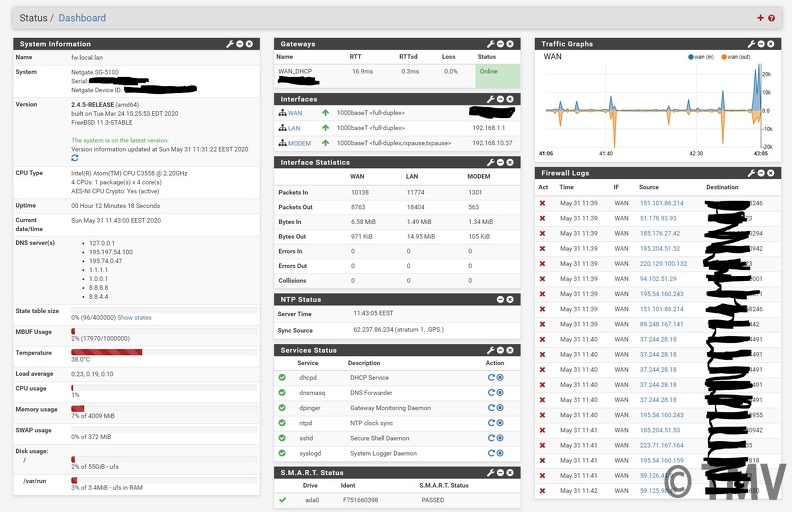This screenshot has height=512, width=792.
Task: Open Firewall Logs widget wrench settings
Action: (751, 173)
